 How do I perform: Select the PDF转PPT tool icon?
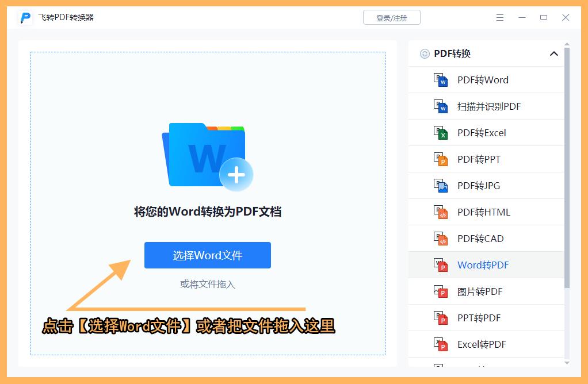(x=441, y=159)
